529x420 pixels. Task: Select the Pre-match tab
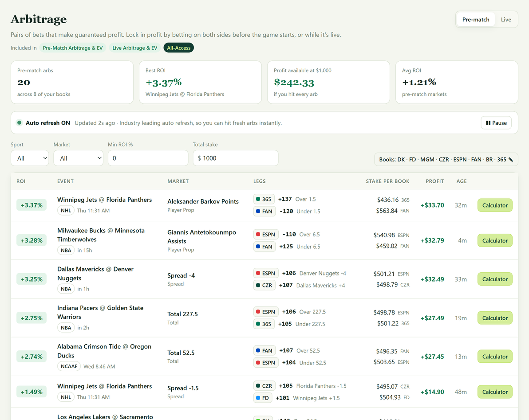click(476, 20)
